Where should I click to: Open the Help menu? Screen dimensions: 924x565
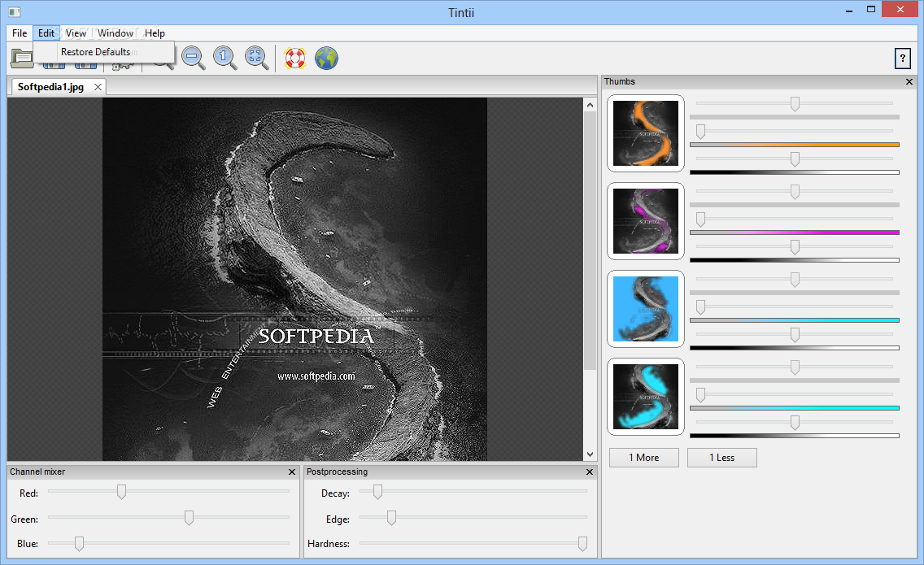[x=155, y=33]
